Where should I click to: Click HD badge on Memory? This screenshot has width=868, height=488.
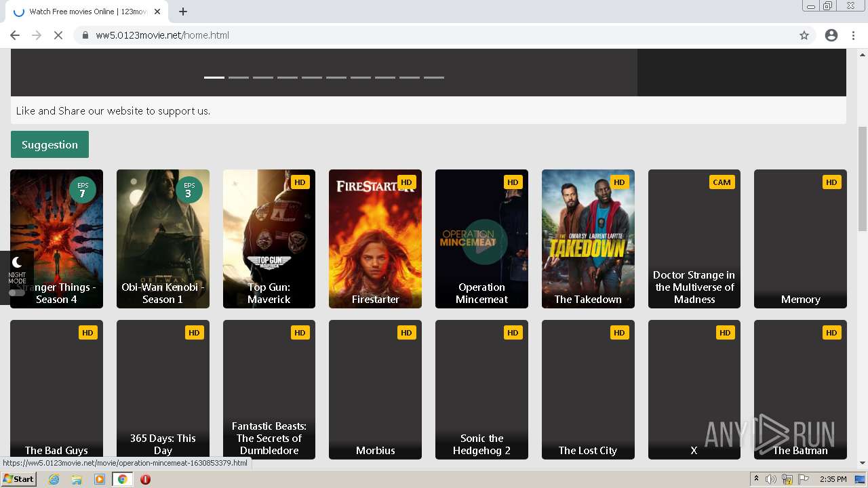(x=831, y=182)
